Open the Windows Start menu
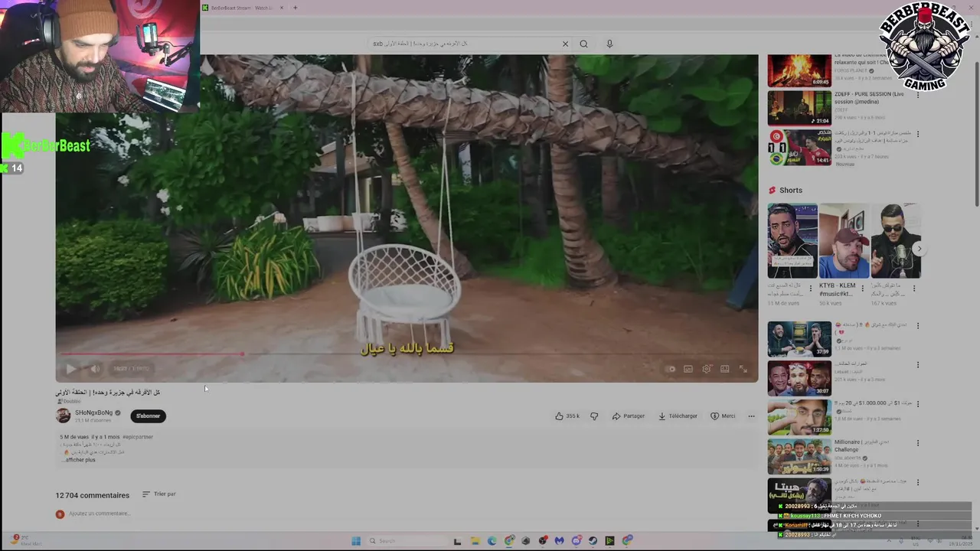Screen dimensions: 980x551 (x=356, y=541)
